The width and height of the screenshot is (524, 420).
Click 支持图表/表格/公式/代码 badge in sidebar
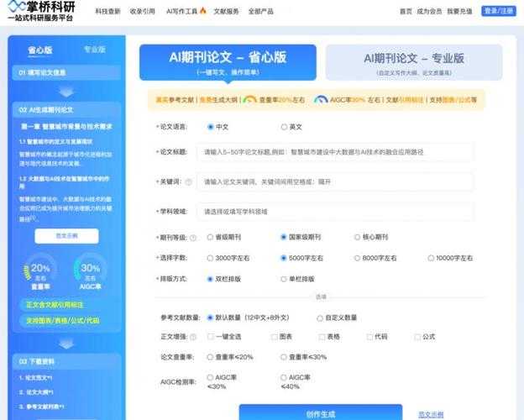pyautogui.click(x=63, y=320)
